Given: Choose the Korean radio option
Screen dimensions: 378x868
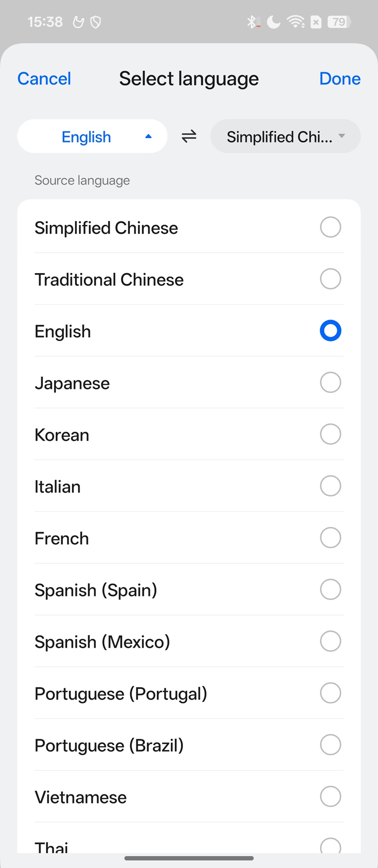Looking at the screenshot, I should pyautogui.click(x=330, y=434).
